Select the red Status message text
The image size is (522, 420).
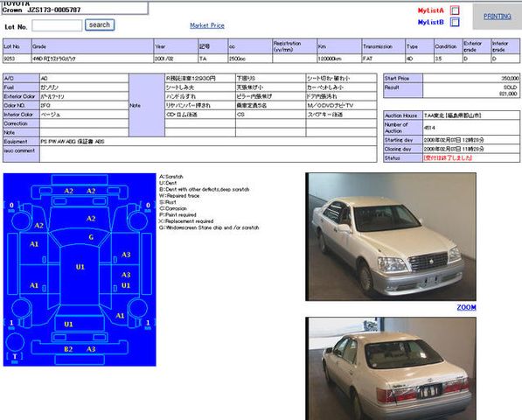[448, 157]
